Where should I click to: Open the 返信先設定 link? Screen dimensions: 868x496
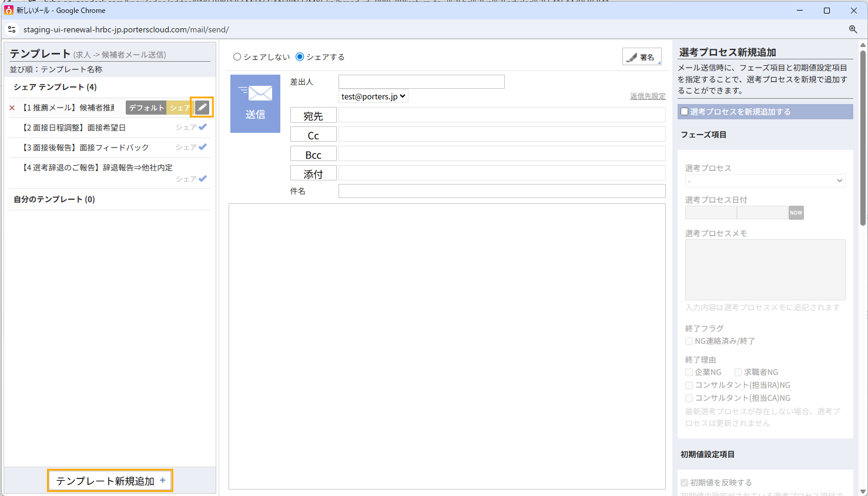coord(648,96)
